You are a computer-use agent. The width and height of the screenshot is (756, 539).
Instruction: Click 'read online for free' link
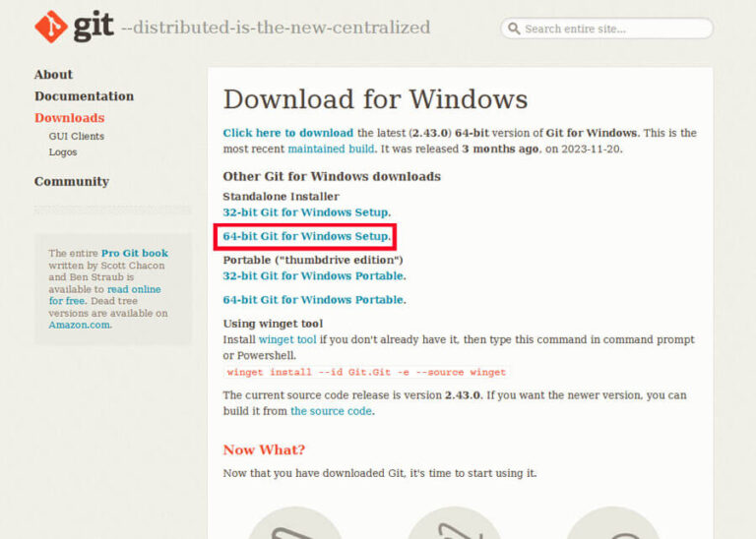[x=135, y=289]
